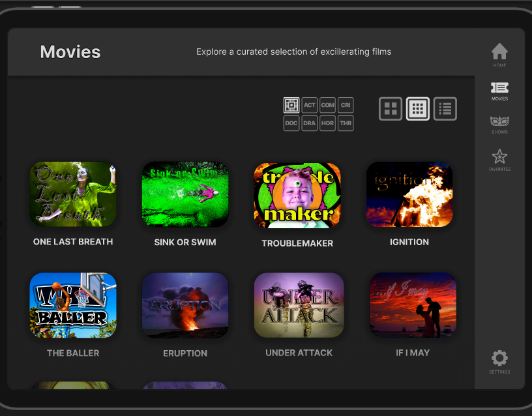Click the Movies page heading
The height and width of the screenshot is (416, 532).
click(70, 52)
